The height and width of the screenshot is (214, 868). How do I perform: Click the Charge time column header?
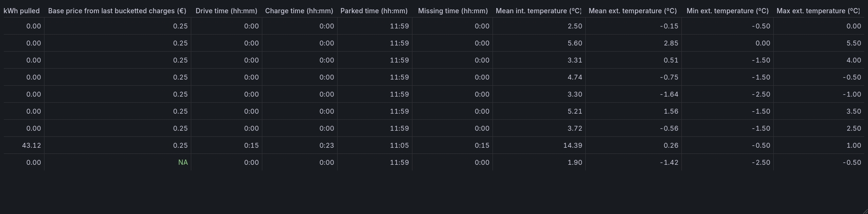point(299,11)
